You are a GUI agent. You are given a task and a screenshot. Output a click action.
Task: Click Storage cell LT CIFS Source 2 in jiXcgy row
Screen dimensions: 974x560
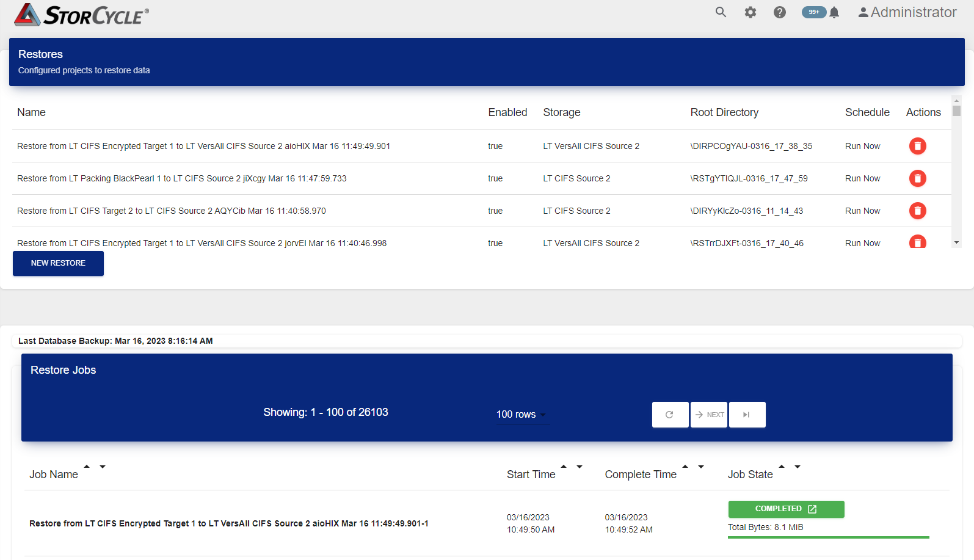576,178
